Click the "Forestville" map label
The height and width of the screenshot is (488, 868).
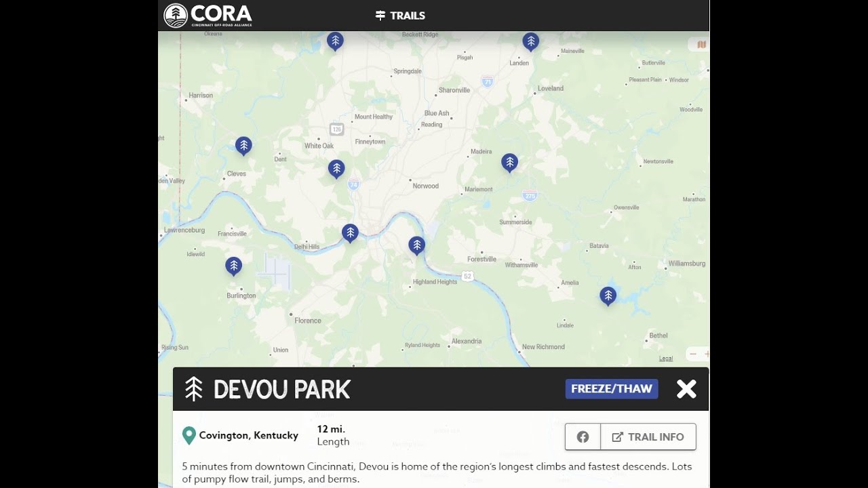[x=482, y=259]
